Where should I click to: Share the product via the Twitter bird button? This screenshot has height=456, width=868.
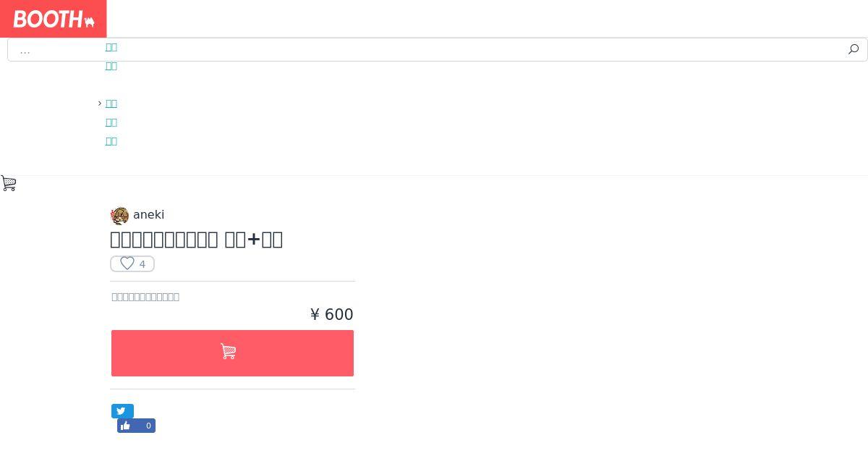[x=122, y=411]
